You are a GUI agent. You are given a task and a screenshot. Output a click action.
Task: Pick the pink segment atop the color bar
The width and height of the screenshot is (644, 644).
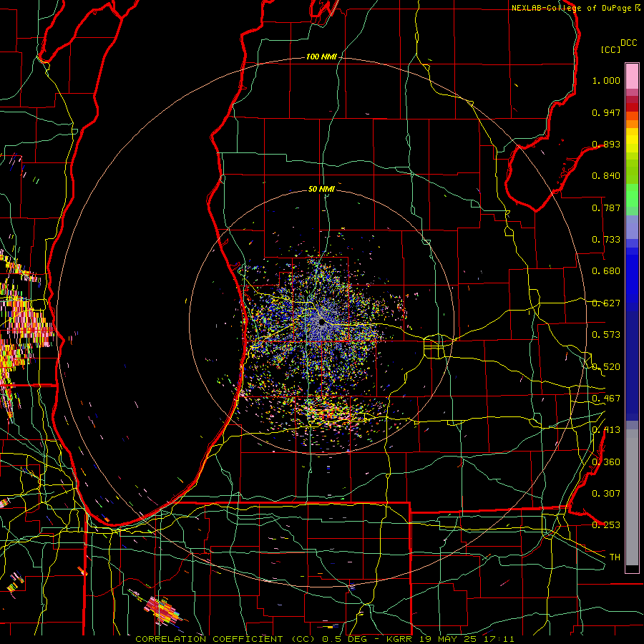[632, 76]
